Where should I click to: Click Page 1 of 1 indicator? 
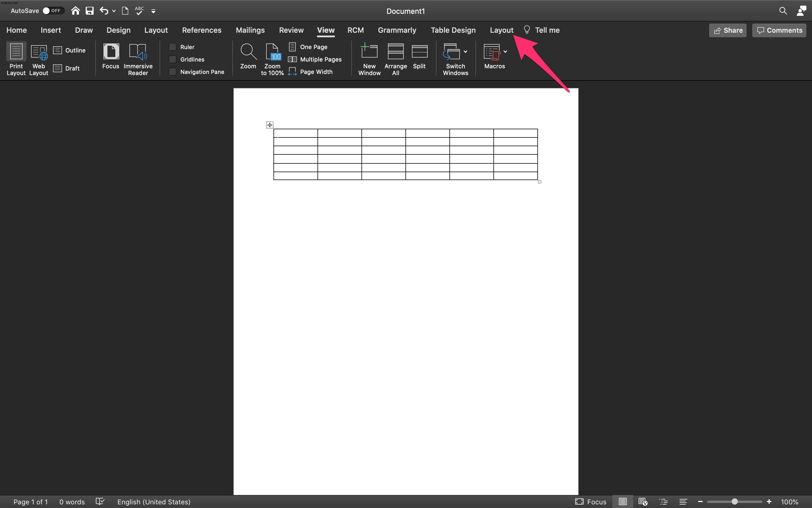[30, 502]
